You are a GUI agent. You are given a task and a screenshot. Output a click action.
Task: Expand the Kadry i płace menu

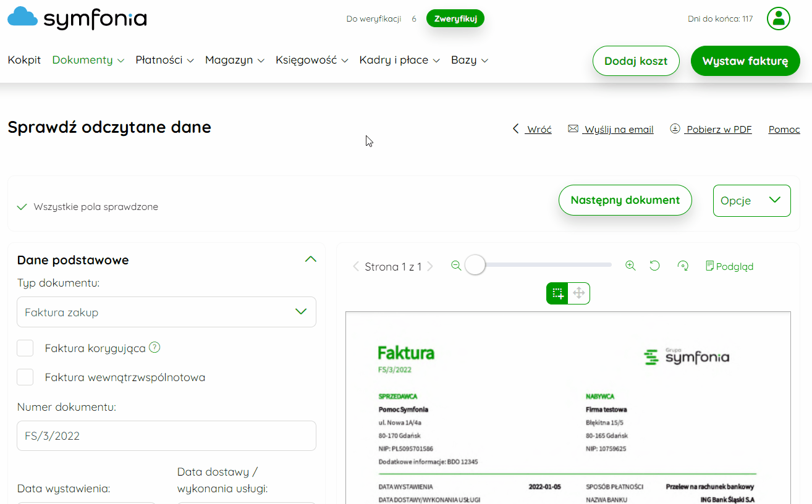[400, 60]
